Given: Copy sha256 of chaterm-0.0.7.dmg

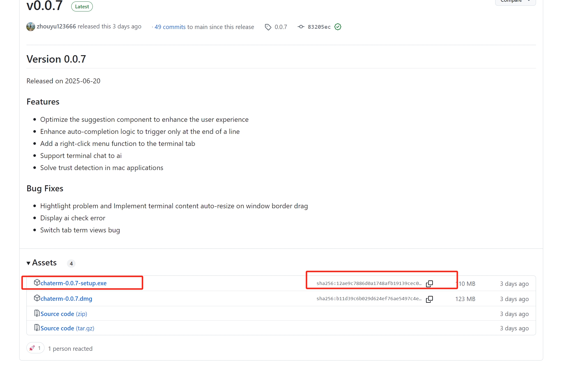Looking at the screenshot, I should tap(429, 299).
